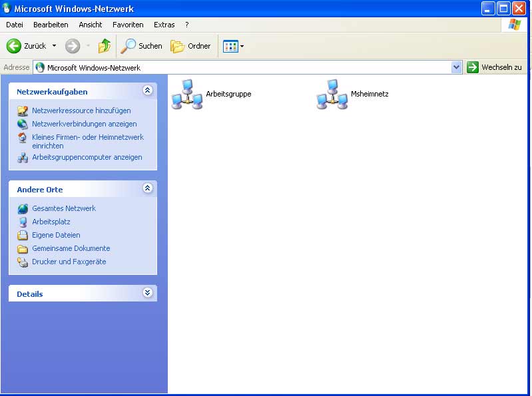Click the greyed forward arrow button
The width and height of the screenshot is (532, 396).
point(73,46)
